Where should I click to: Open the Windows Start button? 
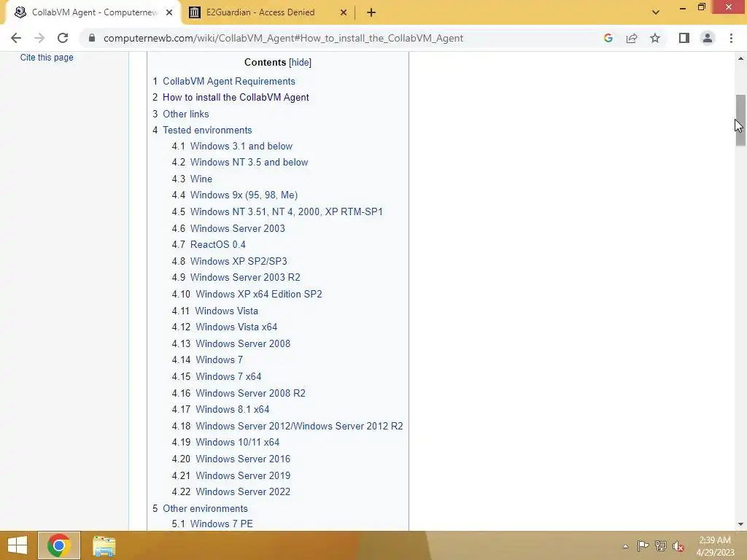pos(18,545)
